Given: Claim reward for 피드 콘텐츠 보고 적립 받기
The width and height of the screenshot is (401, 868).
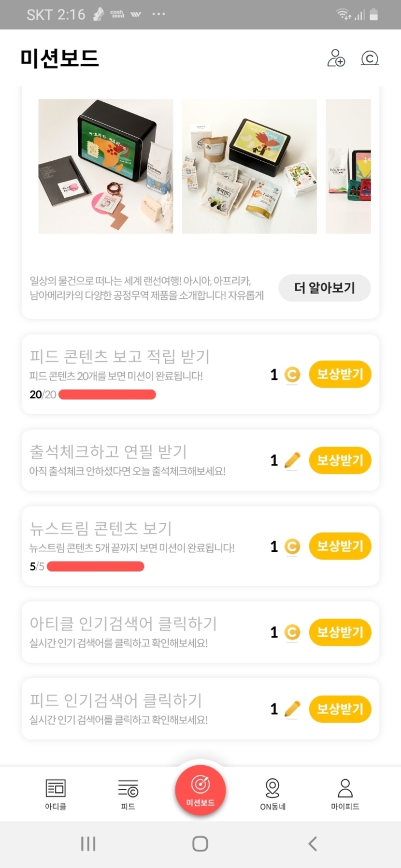Looking at the screenshot, I should coord(340,374).
